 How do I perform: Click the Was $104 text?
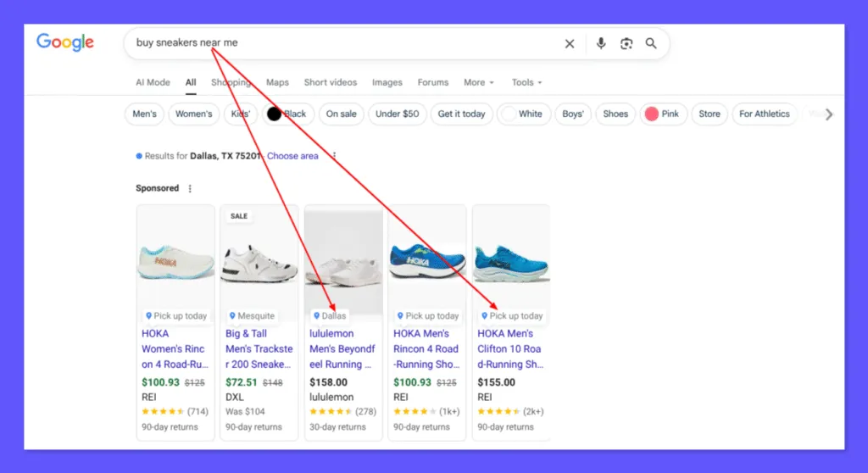(245, 411)
